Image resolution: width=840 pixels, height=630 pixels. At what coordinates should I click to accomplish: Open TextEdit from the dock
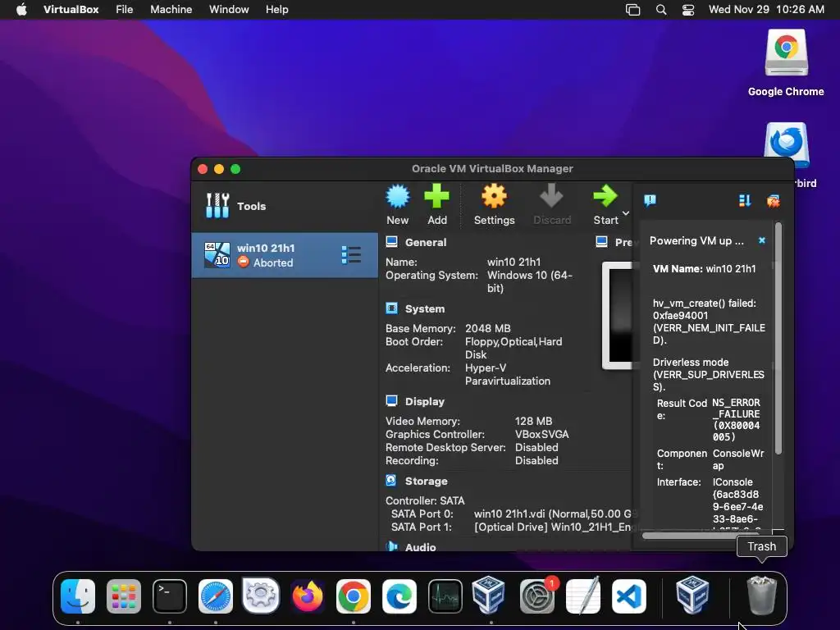[x=583, y=596]
